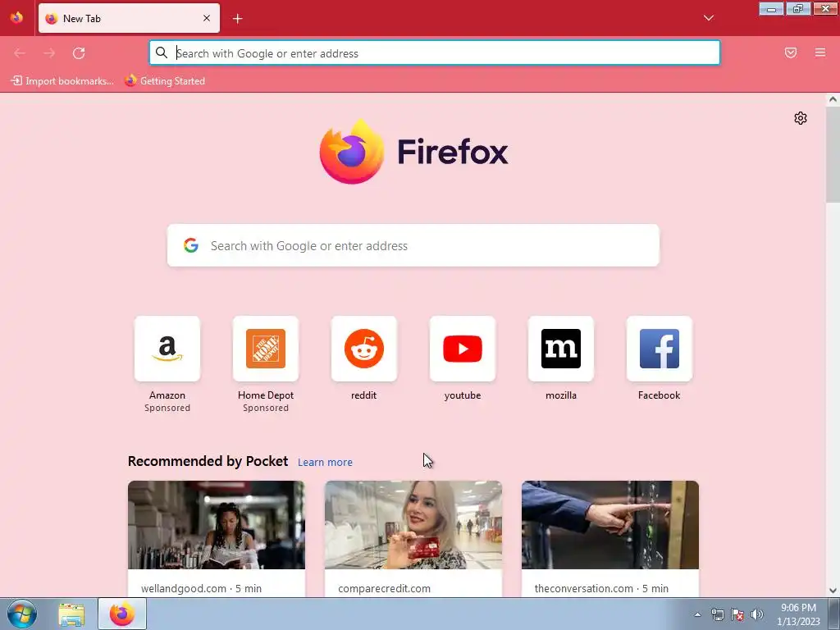Go back one page with the back arrow
Screen dimensions: 840x630
tap(20, 53)
